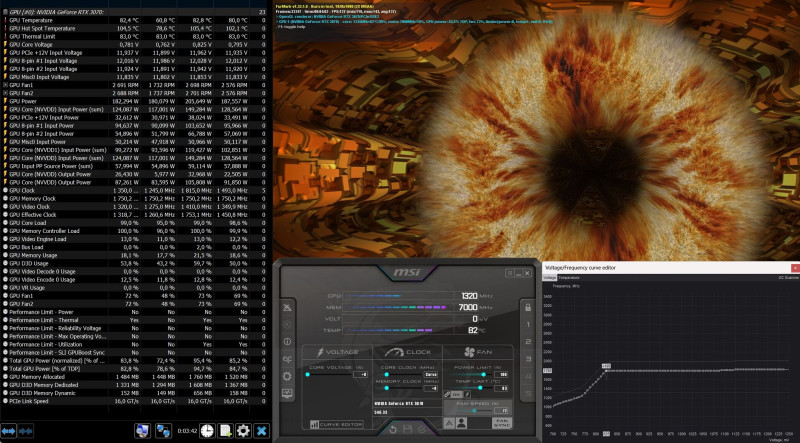Click the Memory Clock offset value field

point(431,388)
